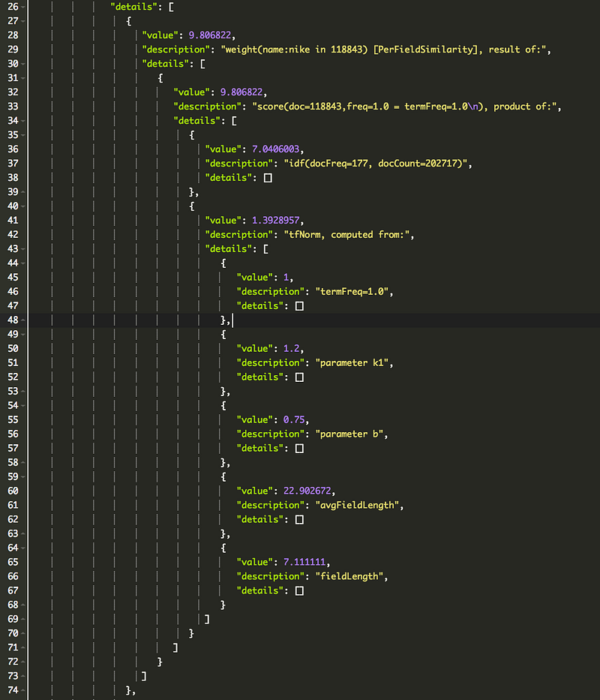Click the value 7.0406003
600x700 pixels.
pyautogui.click(x=275, y=149)
